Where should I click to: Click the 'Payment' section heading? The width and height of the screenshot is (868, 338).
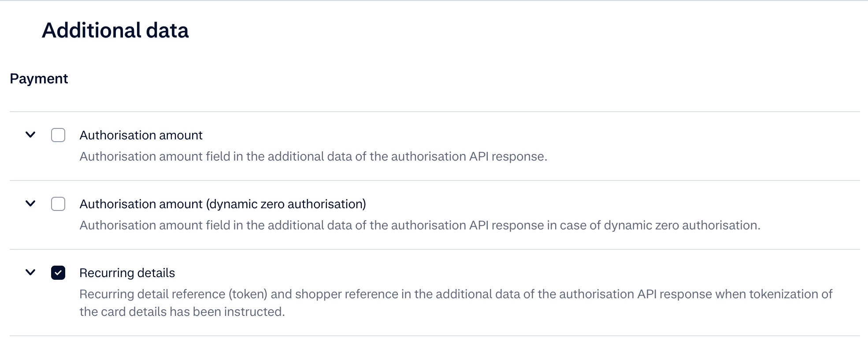click(39, 79)
